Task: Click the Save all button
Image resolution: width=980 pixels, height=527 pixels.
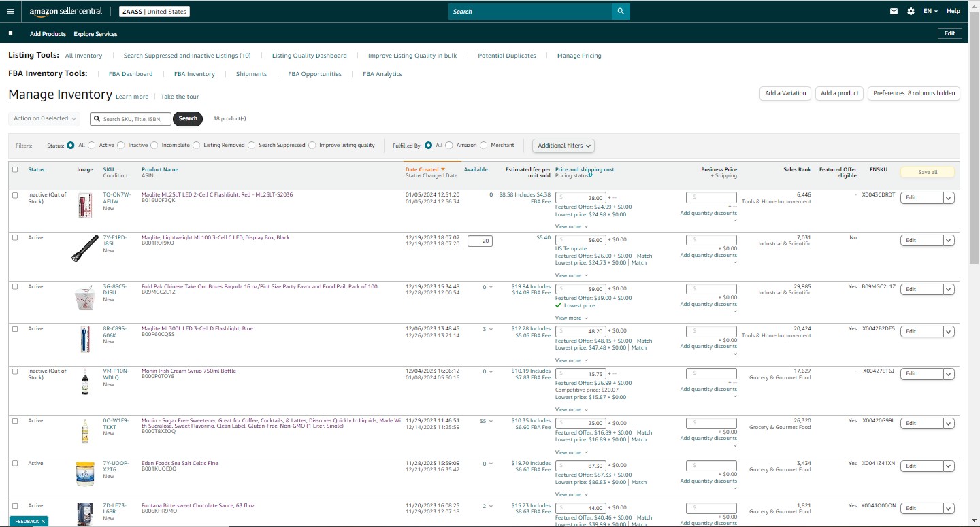Action: click(928, 172)
